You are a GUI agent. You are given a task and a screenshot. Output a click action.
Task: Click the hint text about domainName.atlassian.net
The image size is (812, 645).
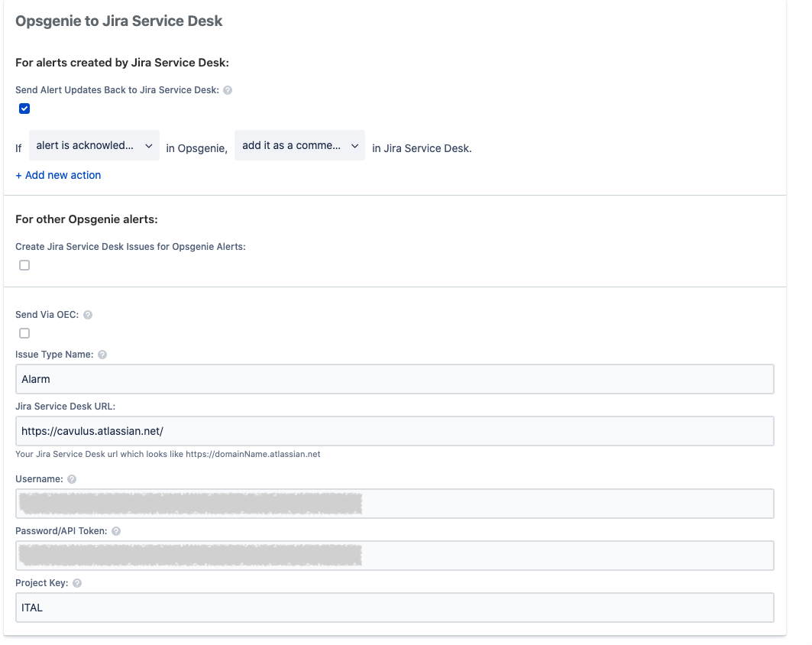pyautogui.click(x=168, y=455)
